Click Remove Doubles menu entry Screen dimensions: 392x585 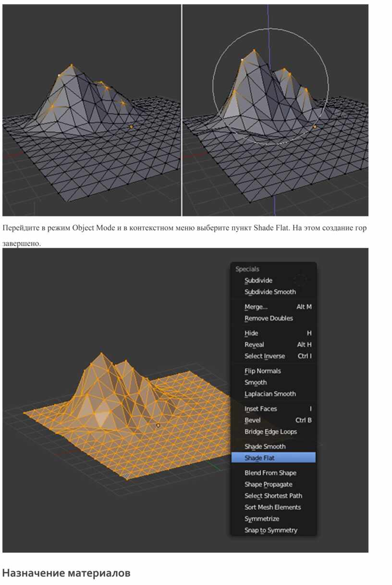273,319
